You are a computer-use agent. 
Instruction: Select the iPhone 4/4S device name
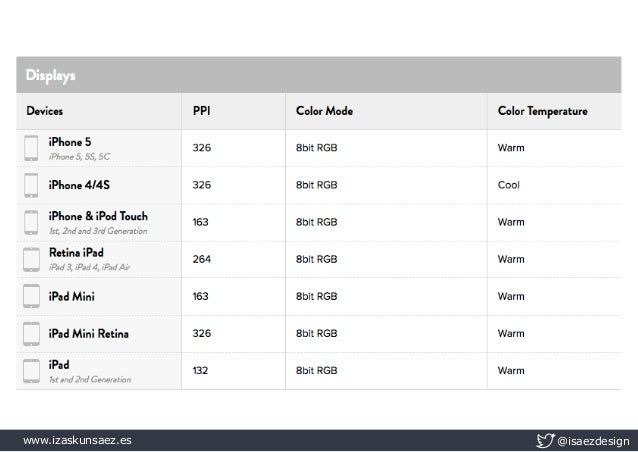click(x=79, y=185)
